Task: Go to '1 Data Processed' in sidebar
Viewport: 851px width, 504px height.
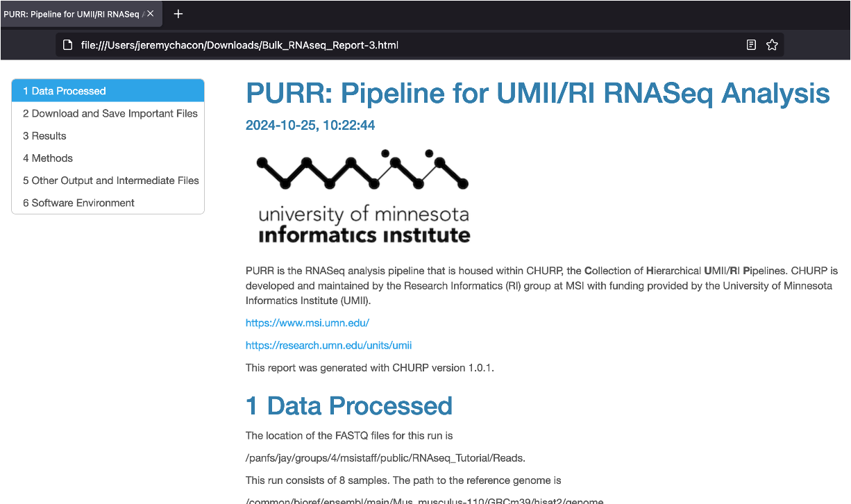Action: point(108,91)
